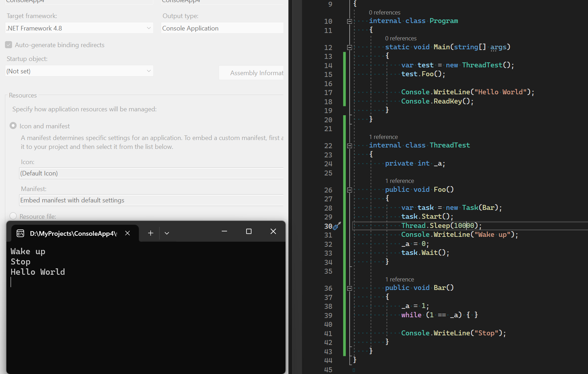Open the Output type combo box

click(x=222, y=28)
